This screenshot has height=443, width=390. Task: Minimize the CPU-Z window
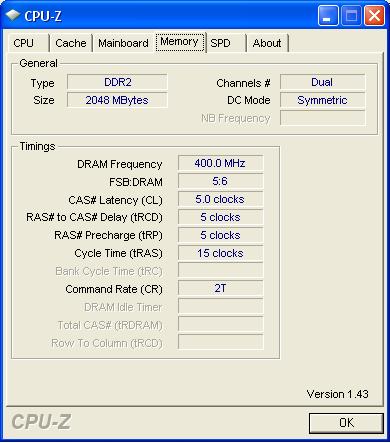point(328,16)
